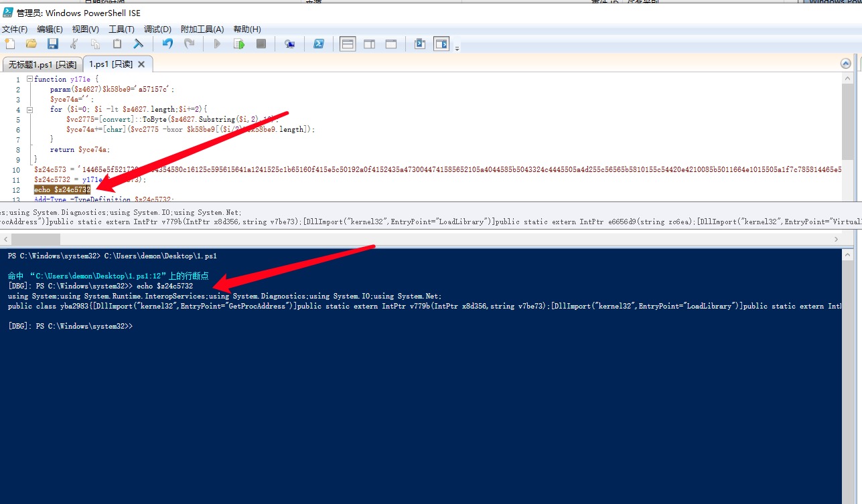Click the [DBG] echo $z24c5732 console command
Viewport: 862px width, 504px height.
[x=100, y=286]
